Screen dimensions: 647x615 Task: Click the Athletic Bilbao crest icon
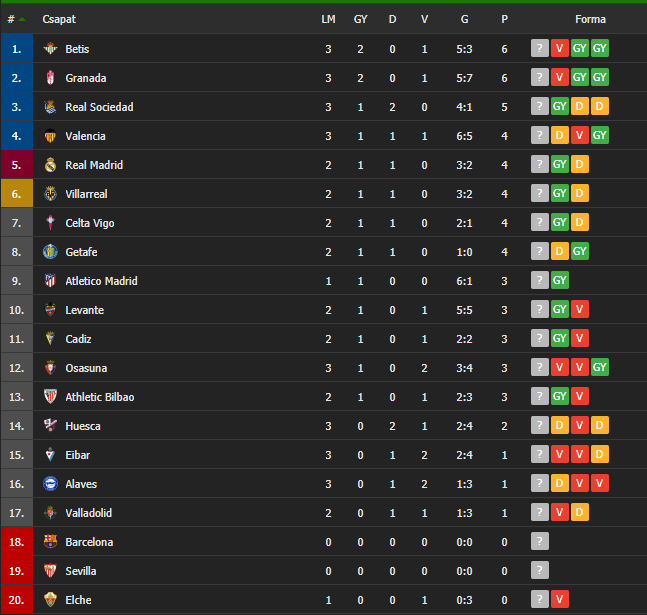point(50,397)
